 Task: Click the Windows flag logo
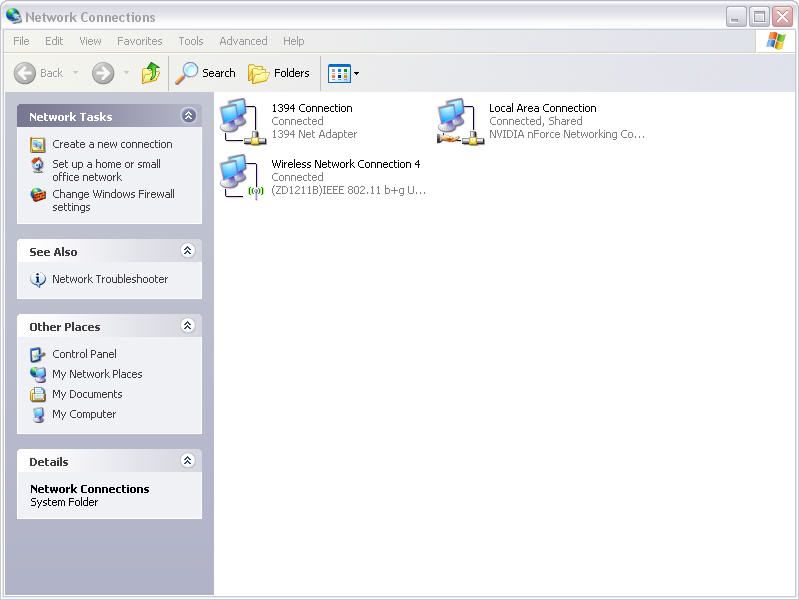pos(776,41)
